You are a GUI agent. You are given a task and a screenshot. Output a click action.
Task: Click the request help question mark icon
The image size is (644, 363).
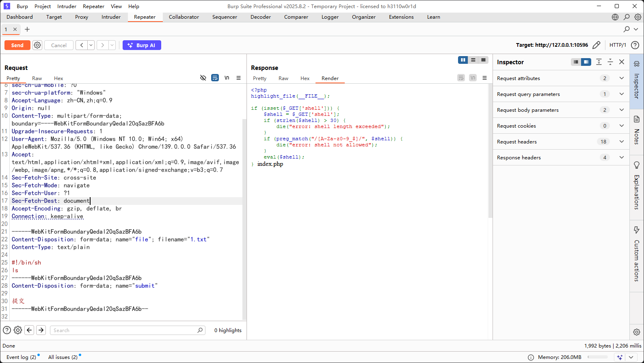7,330
